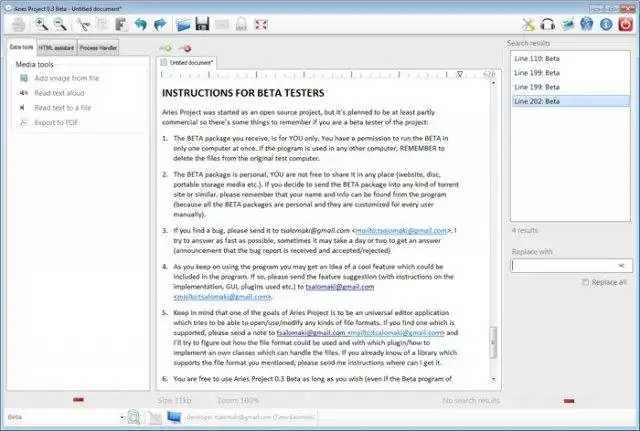Click the Size status text
The width and height of the screenshot is (640, 431).
(x=174, y=400)
